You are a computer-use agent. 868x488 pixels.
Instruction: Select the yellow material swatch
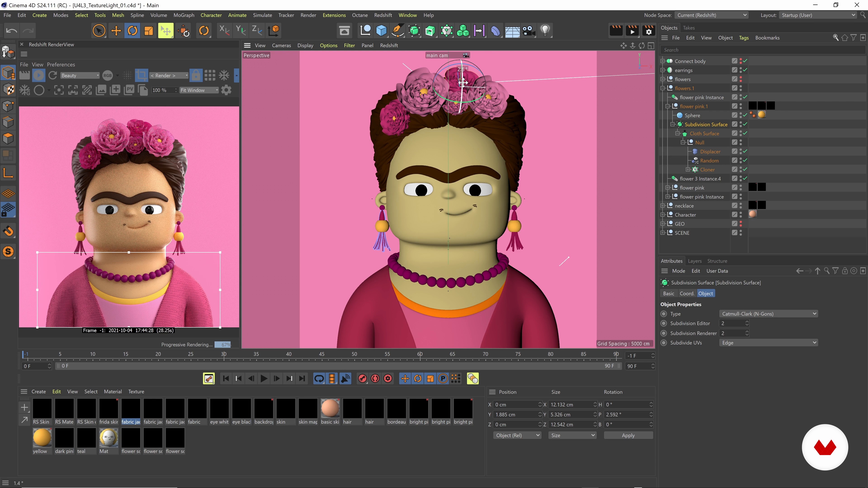click(42, 437)
